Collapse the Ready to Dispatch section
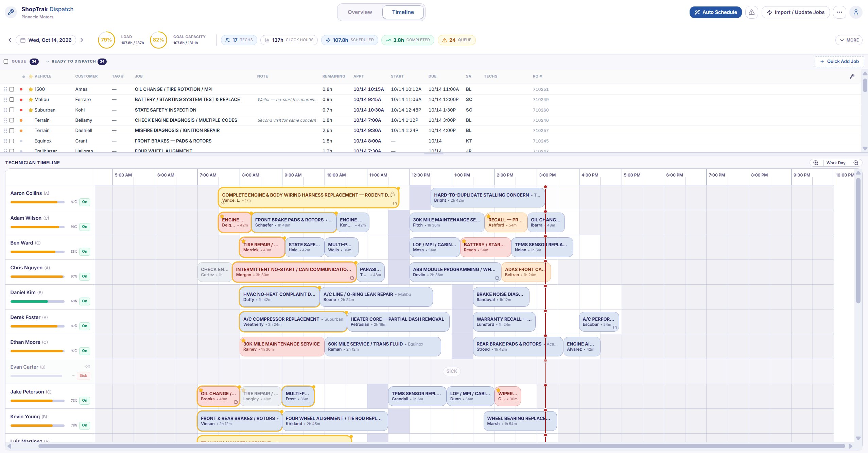 pos(47,62)
